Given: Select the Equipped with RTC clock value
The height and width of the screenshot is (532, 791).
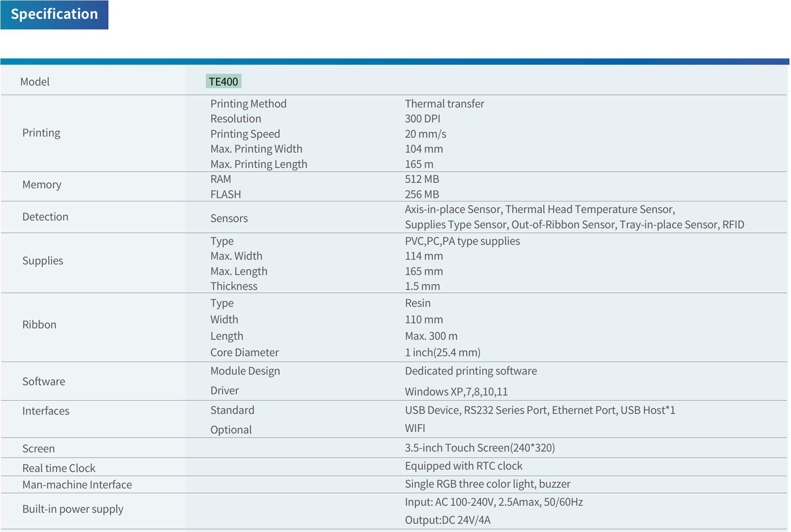Looking at the screenshot, I should pos(464,466).
